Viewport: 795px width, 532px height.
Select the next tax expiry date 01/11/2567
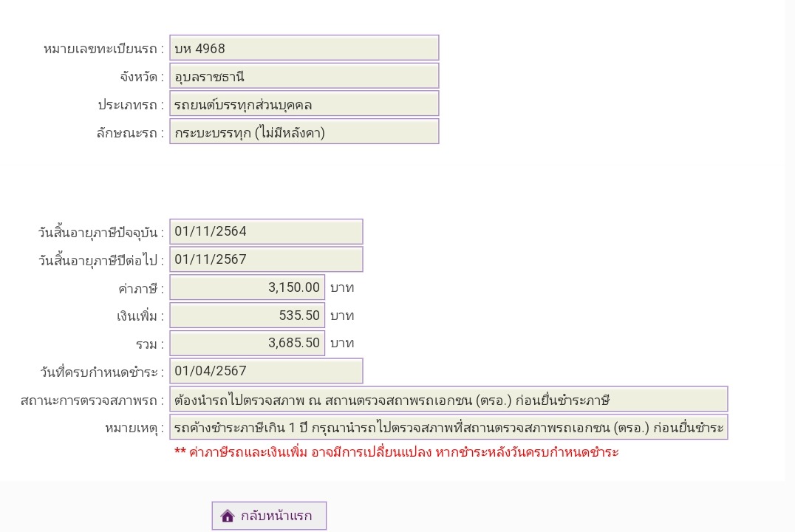tap(266, 259)
